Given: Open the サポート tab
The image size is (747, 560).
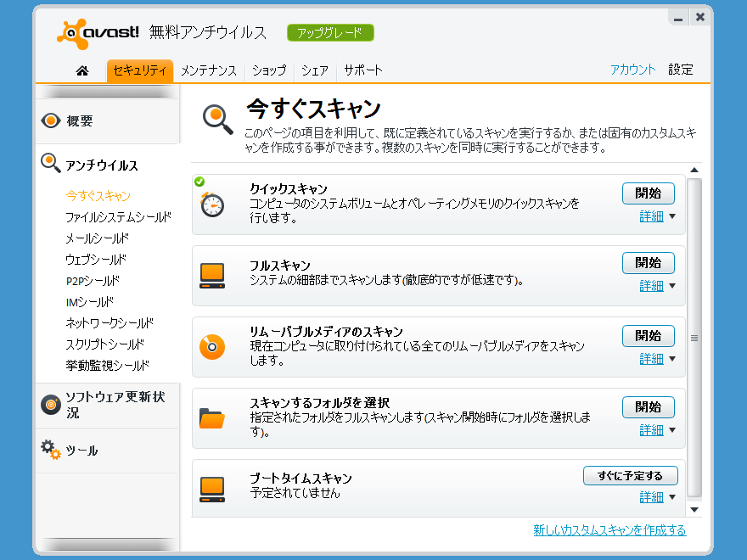Looking at the screenshot, I should (x=363, y=71).
